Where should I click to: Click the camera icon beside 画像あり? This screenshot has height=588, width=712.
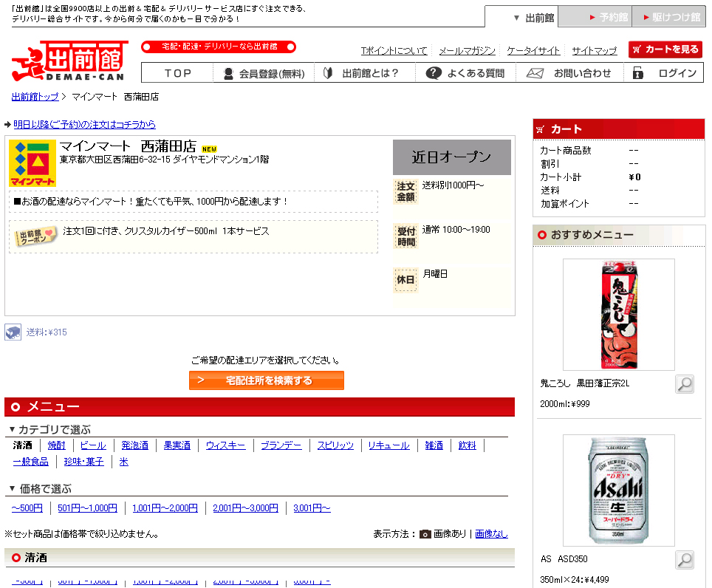point(425,534)
